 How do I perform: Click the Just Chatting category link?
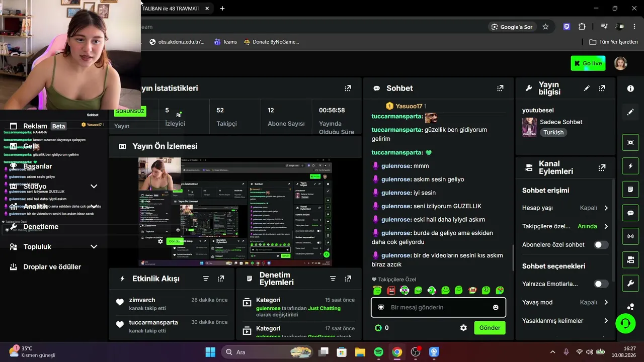(x=324, y=308)
